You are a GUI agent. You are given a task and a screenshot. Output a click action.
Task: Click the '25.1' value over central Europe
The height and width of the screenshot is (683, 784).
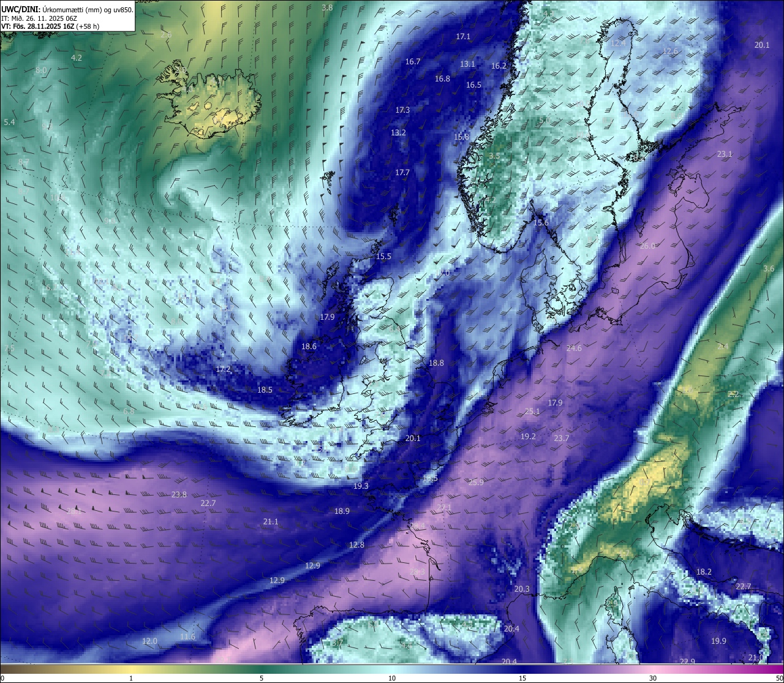tap(532, 411)
